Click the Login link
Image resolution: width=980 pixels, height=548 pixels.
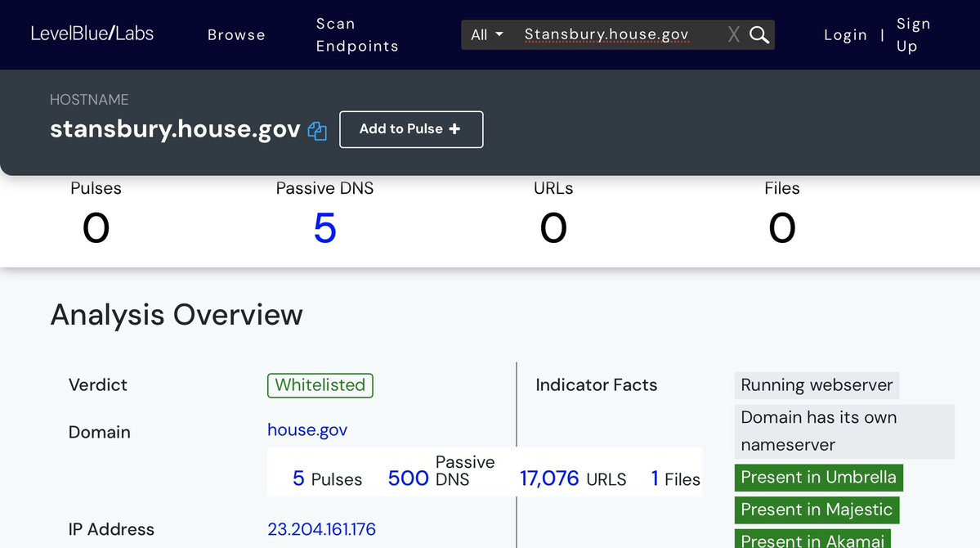pyautogui.click(x=845, y=34)
